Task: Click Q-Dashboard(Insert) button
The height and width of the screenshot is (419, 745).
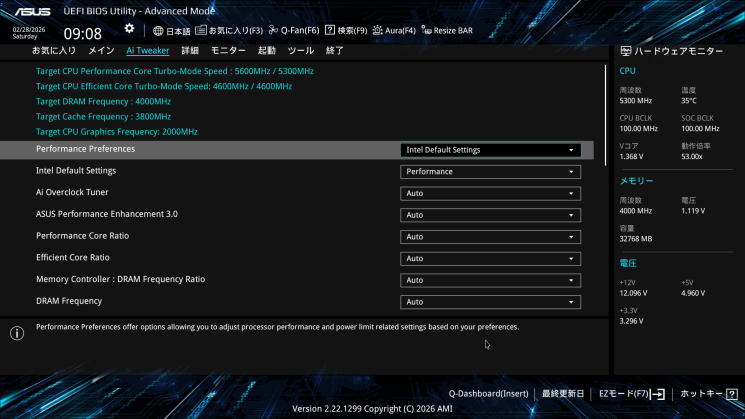Action: (x=488, y=394)
